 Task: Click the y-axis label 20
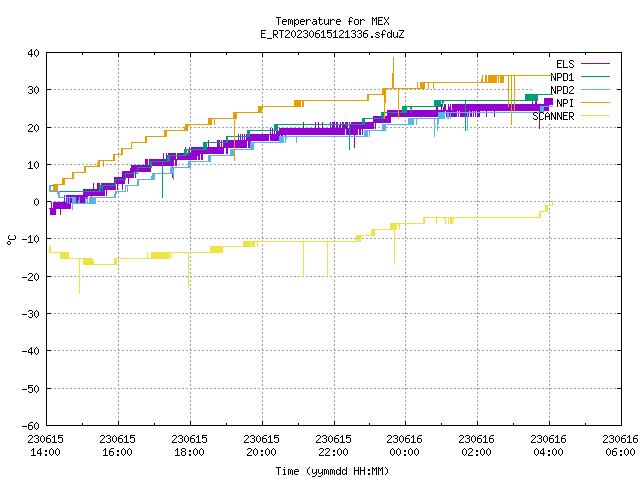click(x=33, y=128)
